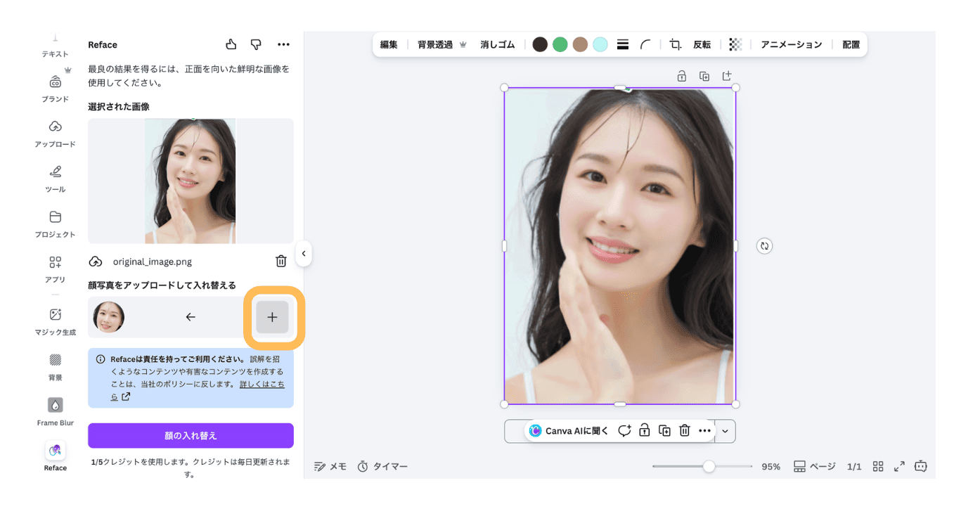Collapse the side panel with arrow handle
The image size is (980, 509).
(x=304, y=254)
